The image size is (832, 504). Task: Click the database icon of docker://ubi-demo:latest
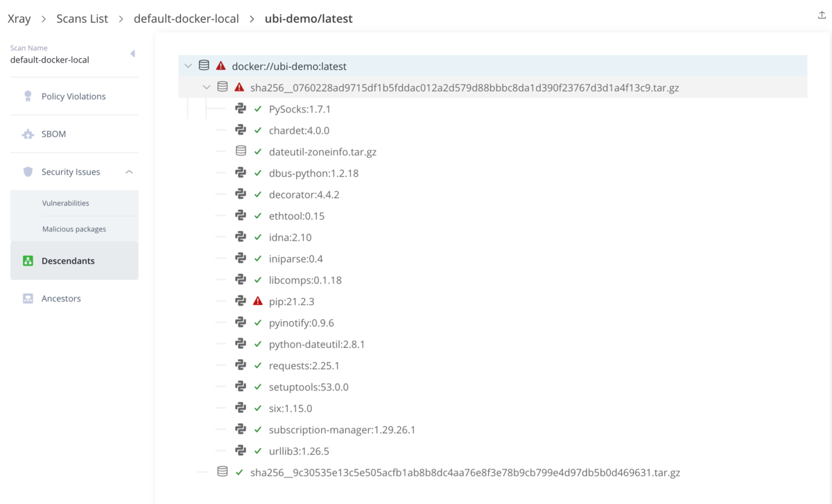point(204,66)
